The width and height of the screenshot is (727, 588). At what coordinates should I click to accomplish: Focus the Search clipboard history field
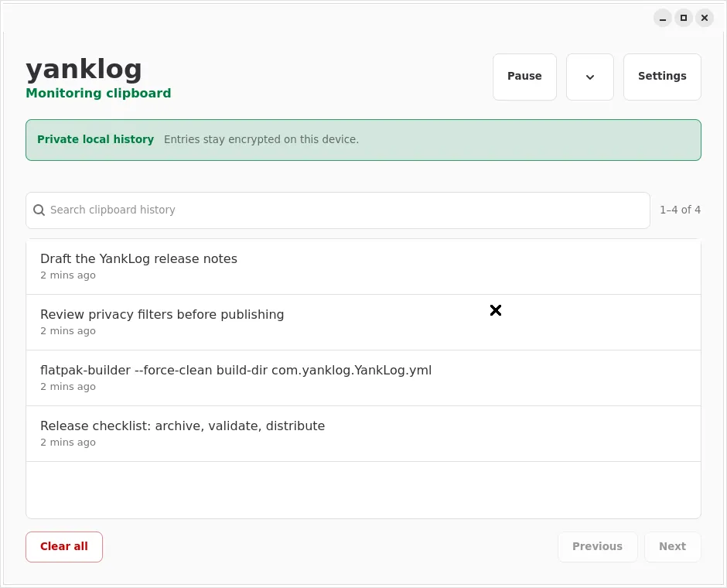tap(337, 210)
